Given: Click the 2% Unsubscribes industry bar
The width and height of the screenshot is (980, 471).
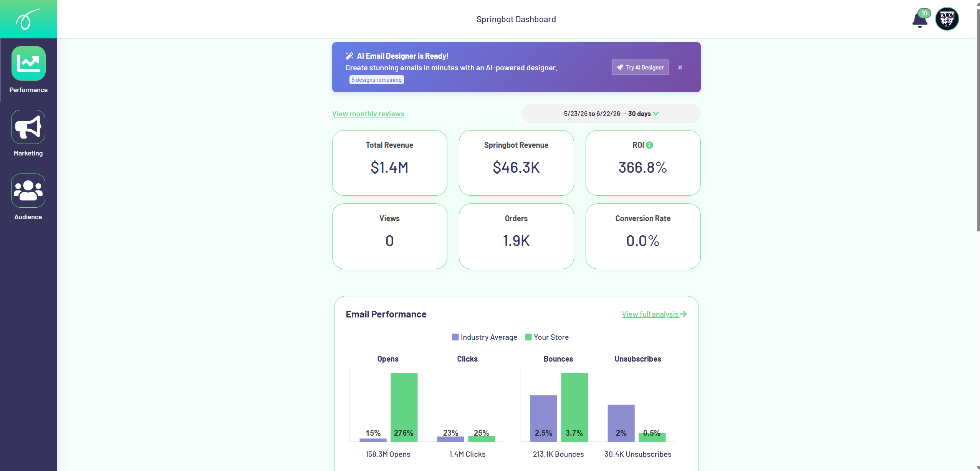Looking at the screenshot, I should pyautogui.click(x=621, y=423).
